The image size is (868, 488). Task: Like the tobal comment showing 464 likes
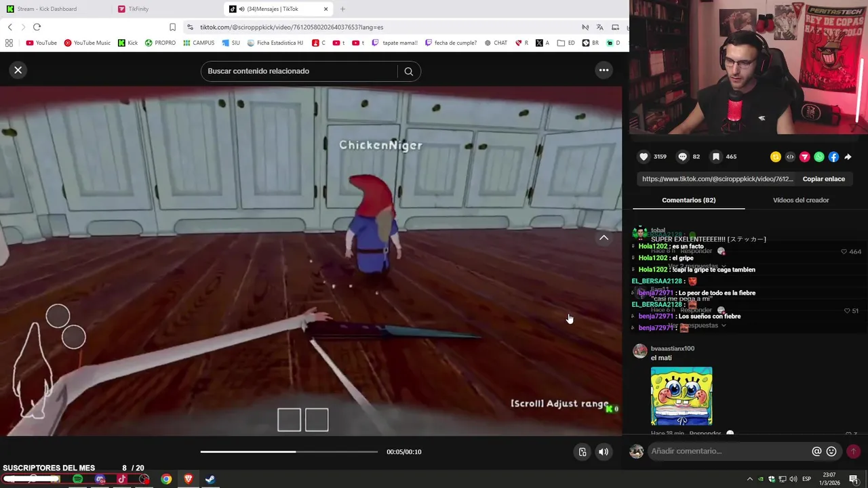tap(844, 251)
